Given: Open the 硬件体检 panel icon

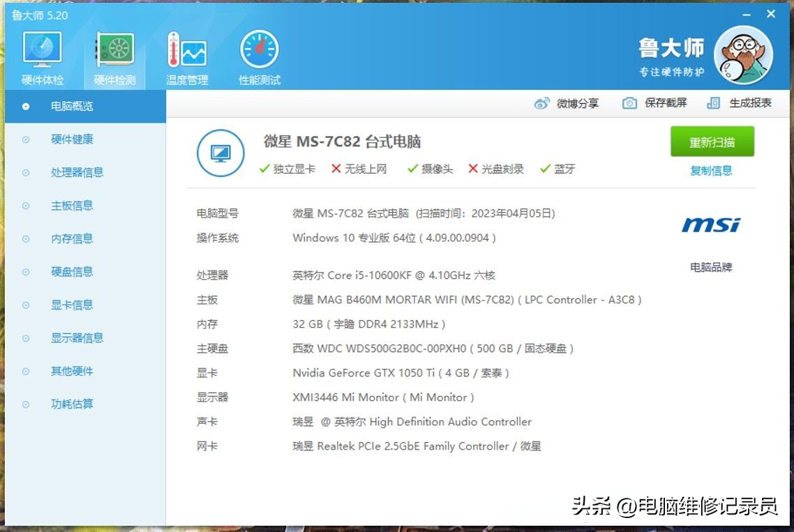Looking at the screenshot, I should [x=42, y=47].
